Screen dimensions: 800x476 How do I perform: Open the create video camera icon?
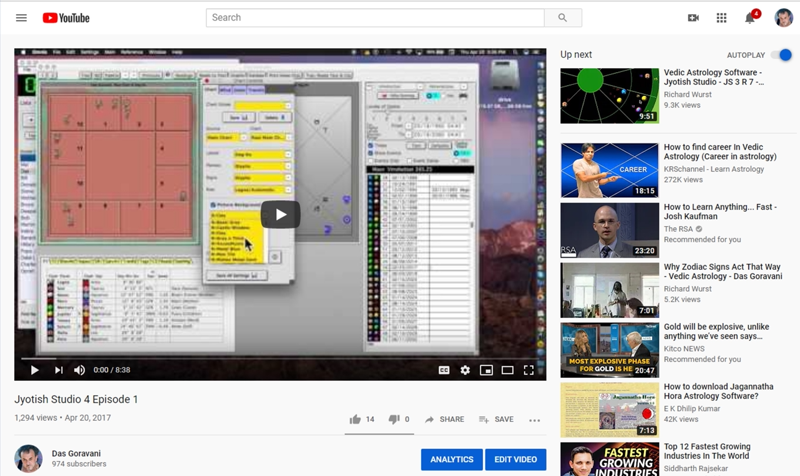point(693,18)
